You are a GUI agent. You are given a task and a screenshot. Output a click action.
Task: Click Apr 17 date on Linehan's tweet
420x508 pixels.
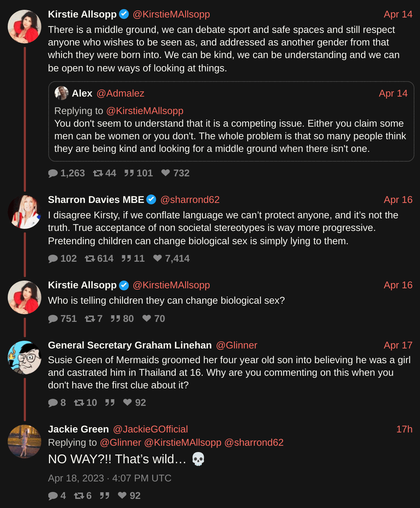[398, 345]
